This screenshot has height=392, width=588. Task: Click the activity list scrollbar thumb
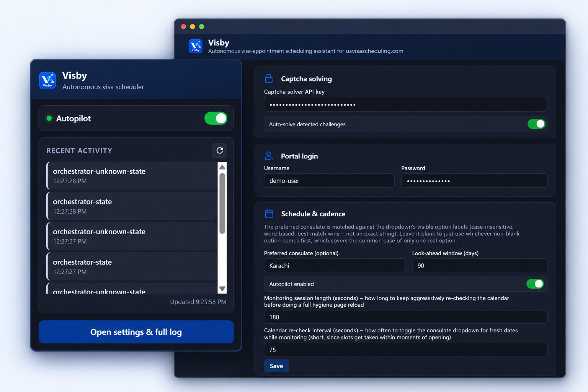click(x=222, y=203)
